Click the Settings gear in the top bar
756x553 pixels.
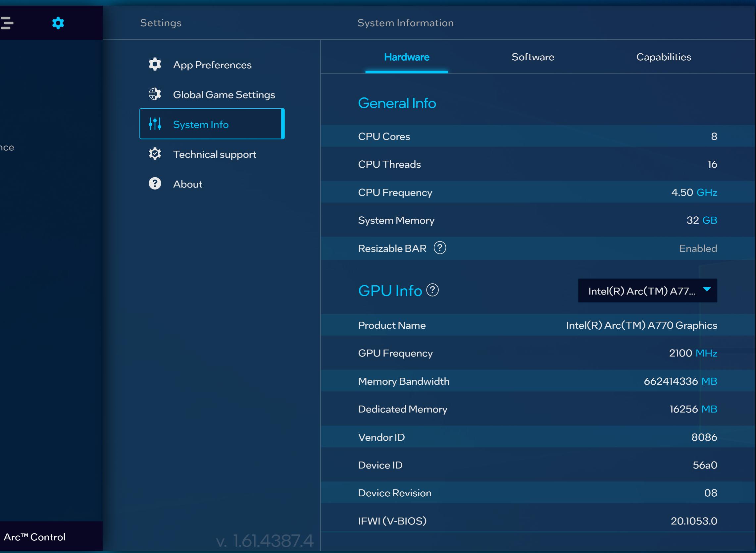[x=58, y=23]
